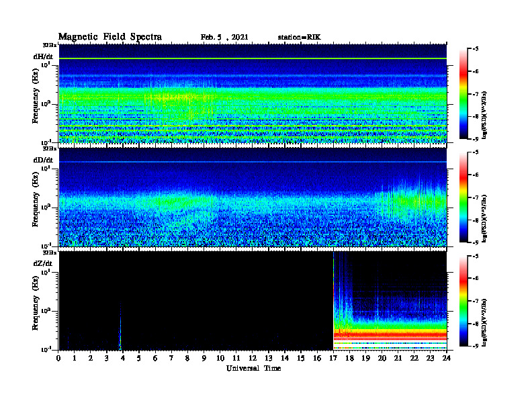The height and width of the screenshot is (411, 532).
Task: Click the log PSD scale label beside dH/dt color bar
Action: tap(484, 115)
